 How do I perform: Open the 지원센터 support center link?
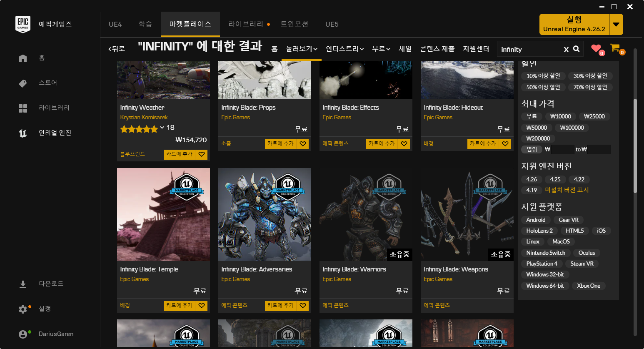point(476,49)
